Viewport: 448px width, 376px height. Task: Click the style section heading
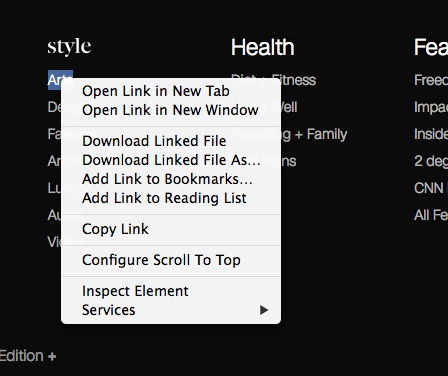tap(69, 47)
